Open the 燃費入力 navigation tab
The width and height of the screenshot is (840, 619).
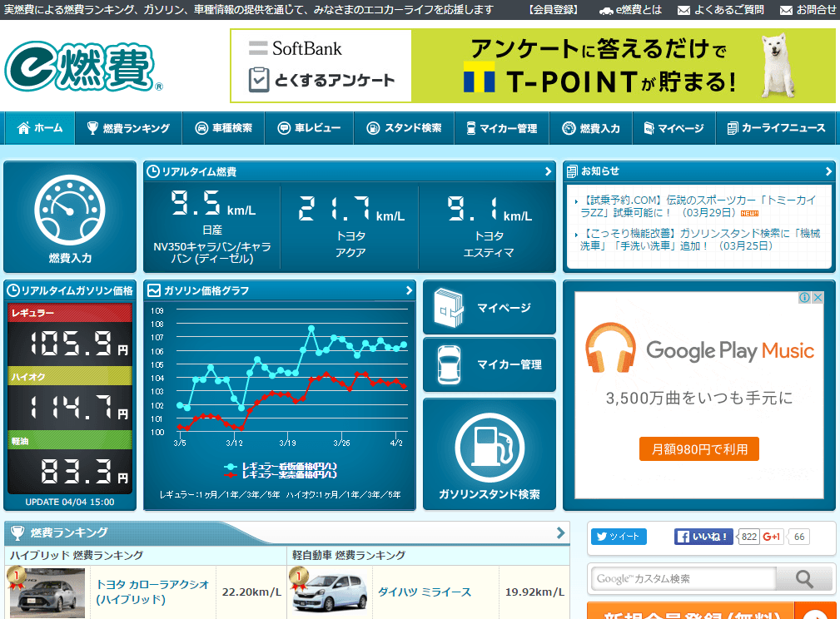click(591, 128)
